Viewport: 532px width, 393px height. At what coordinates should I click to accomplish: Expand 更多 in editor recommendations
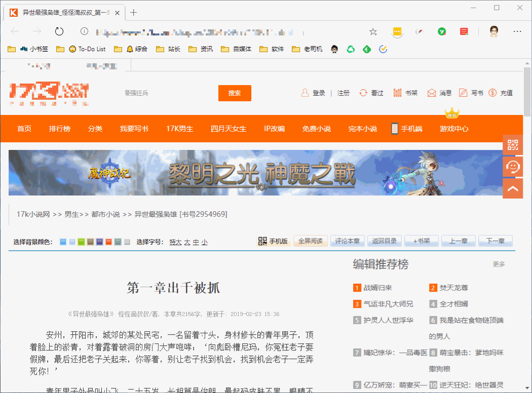(x=499, y=264)
